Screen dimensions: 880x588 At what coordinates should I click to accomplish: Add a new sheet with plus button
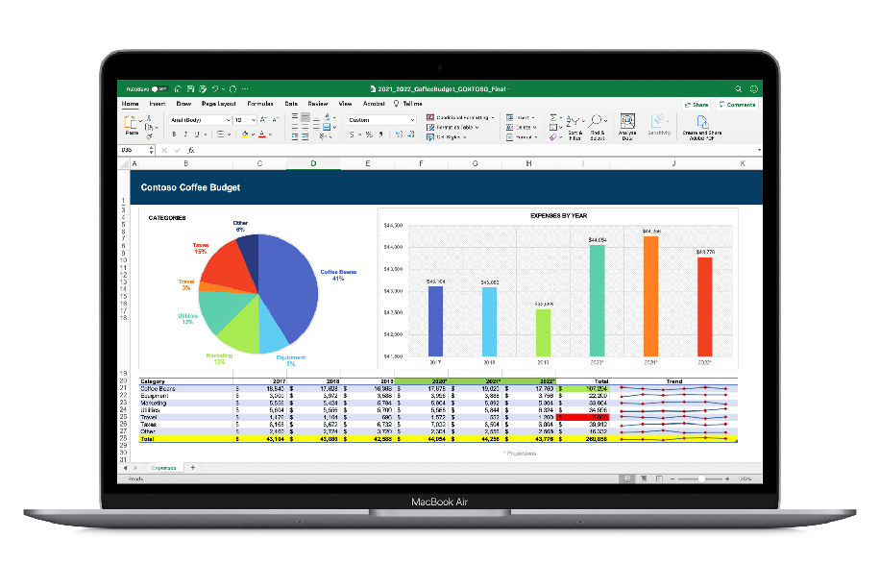tap(192, 467)
